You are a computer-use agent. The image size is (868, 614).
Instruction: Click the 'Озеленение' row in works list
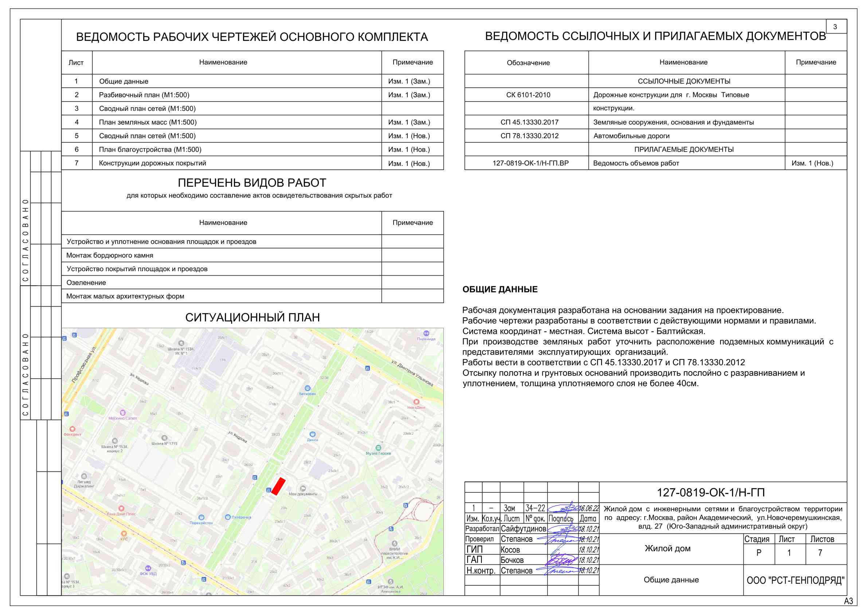click(x=86, y=283)
